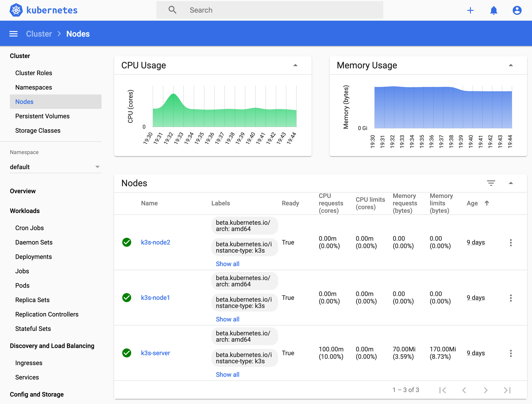Collapse the Nodes list card
532x404 pixels.
pyautogui.click(x=511, y=183)
